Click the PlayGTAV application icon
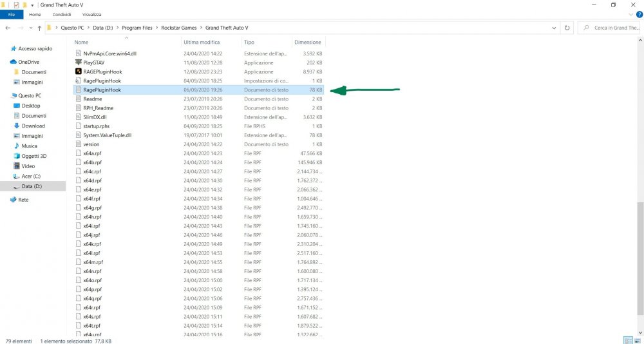This screenshot has height=344, width=644. click(x=79, y=62)
